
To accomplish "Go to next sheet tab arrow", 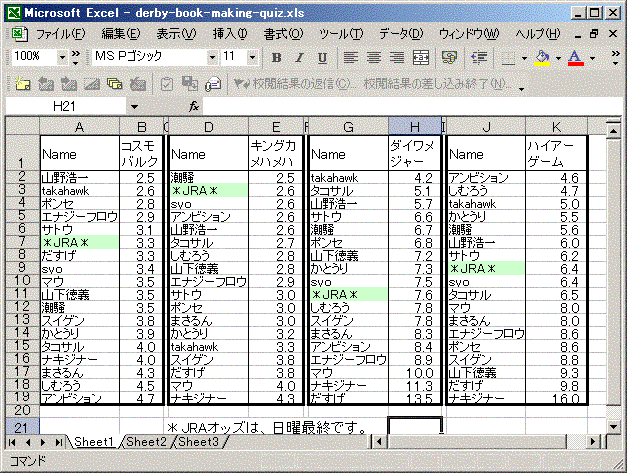I will click(43, 442).
